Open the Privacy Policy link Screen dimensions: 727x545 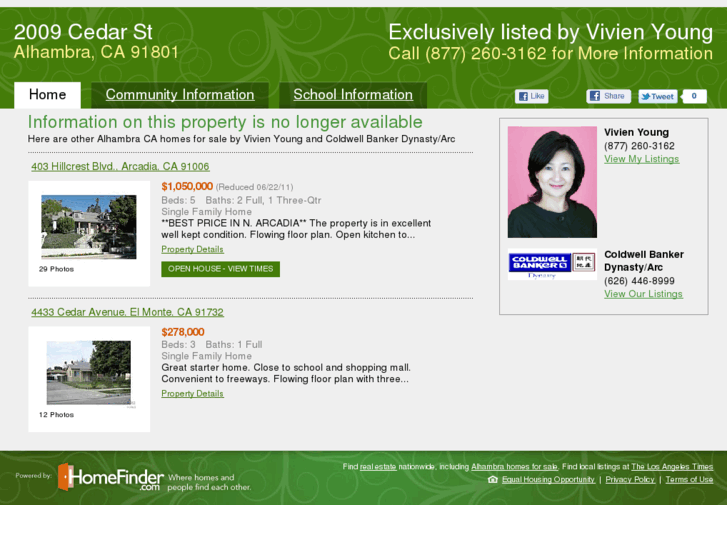click(630, 480)
